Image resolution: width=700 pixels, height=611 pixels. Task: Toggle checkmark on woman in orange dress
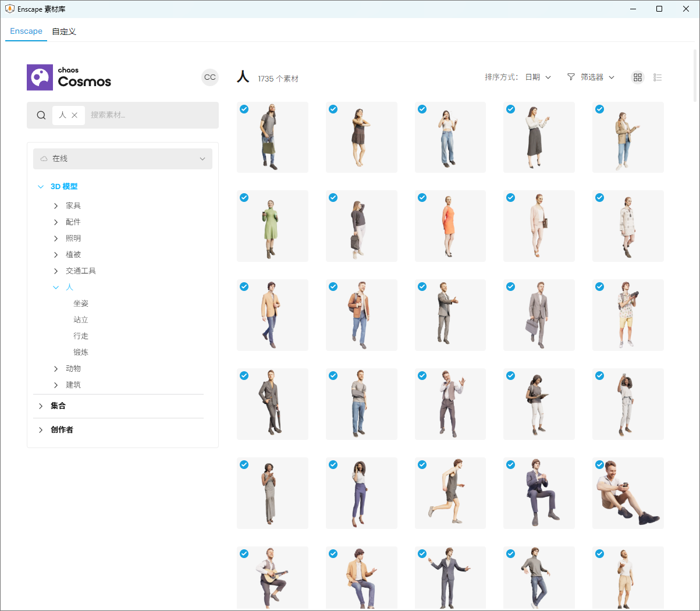coord(422,198)
